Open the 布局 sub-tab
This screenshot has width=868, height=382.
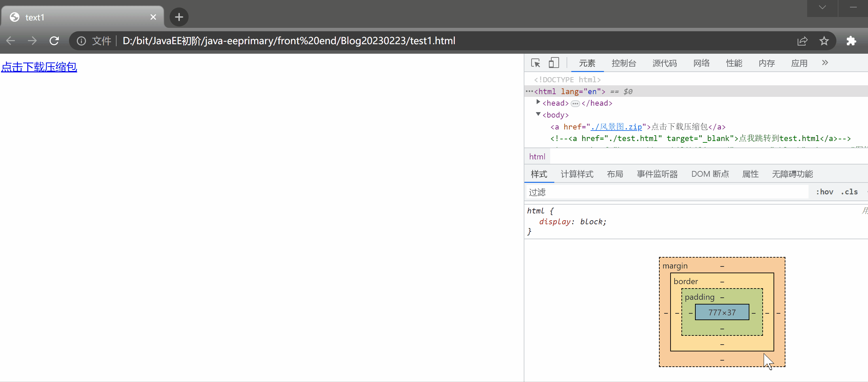click(615, 174)
